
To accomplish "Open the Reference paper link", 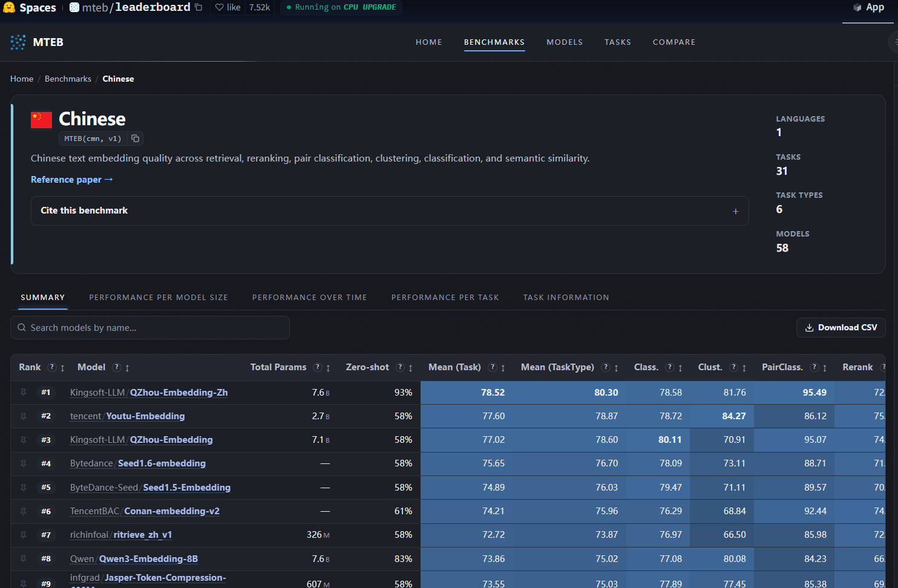I will tap(72, 180).
